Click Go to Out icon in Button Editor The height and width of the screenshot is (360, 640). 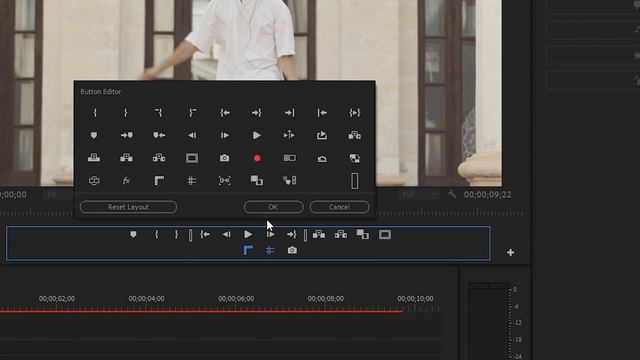pyautogui.click(x=257, y=113)
